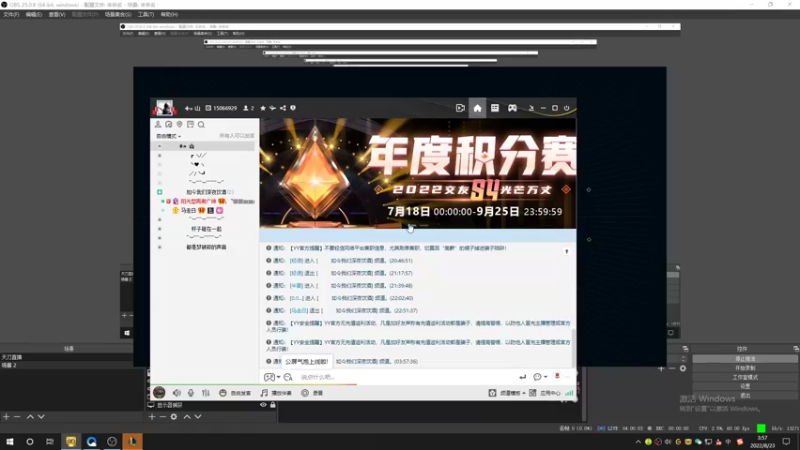Click the chat translate icon
800x450 pixels.
(288, 377)
